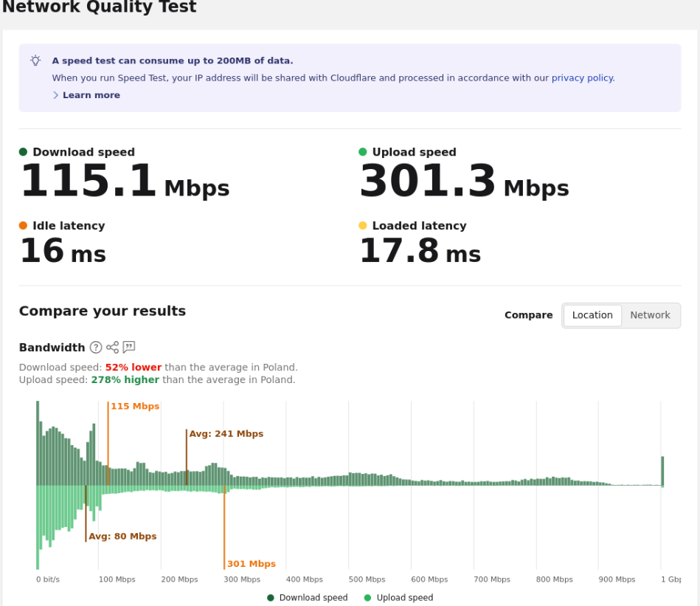Click the '500 Mbps' axis label

(x=367, y=579)
